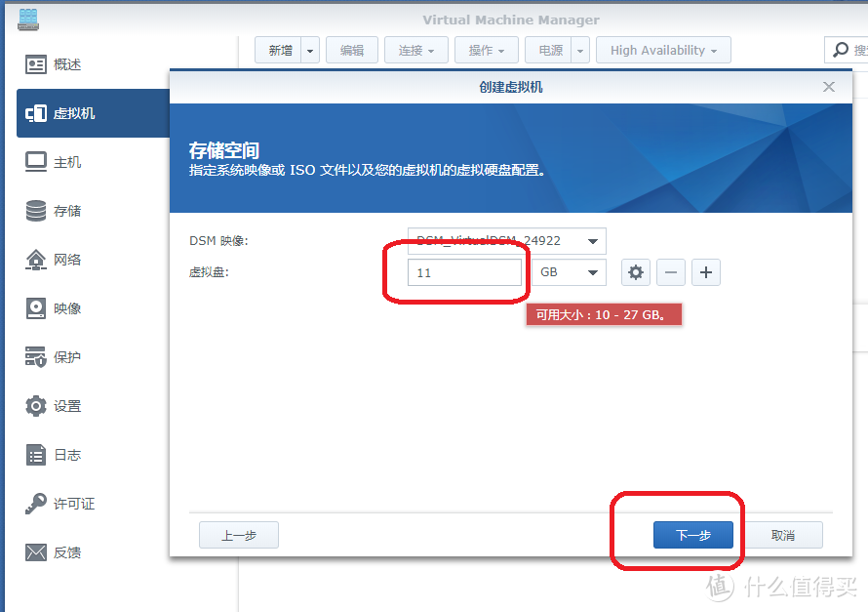Click the search magnifier icon
The width and height of the screenshot is (868, 612).
(841, 50)
